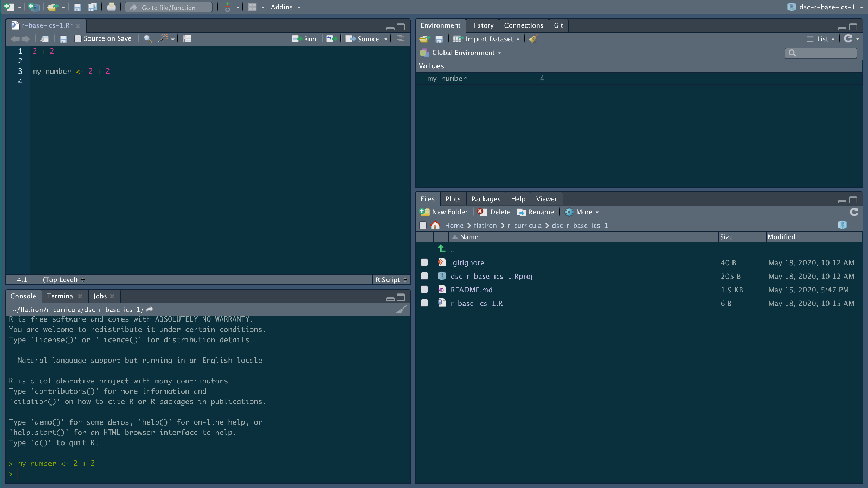This screenshot has height=488, width=868.
Task: View current working directory arrow in console
Action: [150, 309]
